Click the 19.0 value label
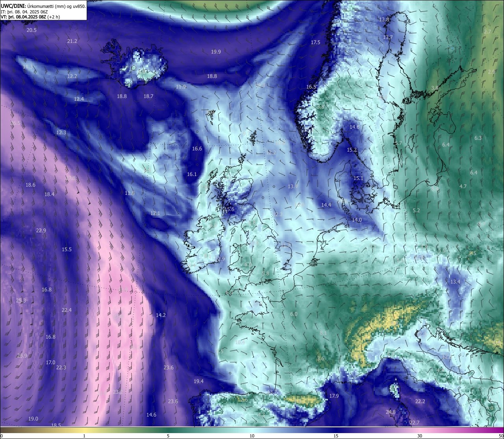This screenshot has height=439, width=504. click(33, 419)
